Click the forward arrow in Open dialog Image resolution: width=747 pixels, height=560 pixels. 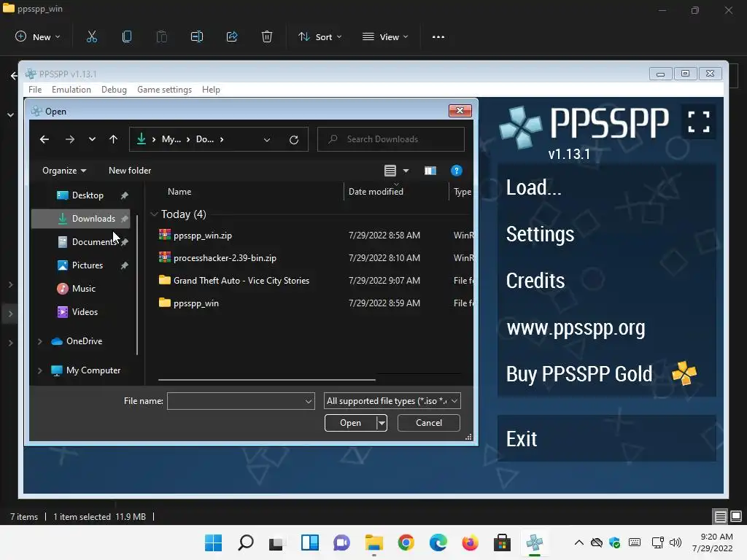click(x=69, y=139)
